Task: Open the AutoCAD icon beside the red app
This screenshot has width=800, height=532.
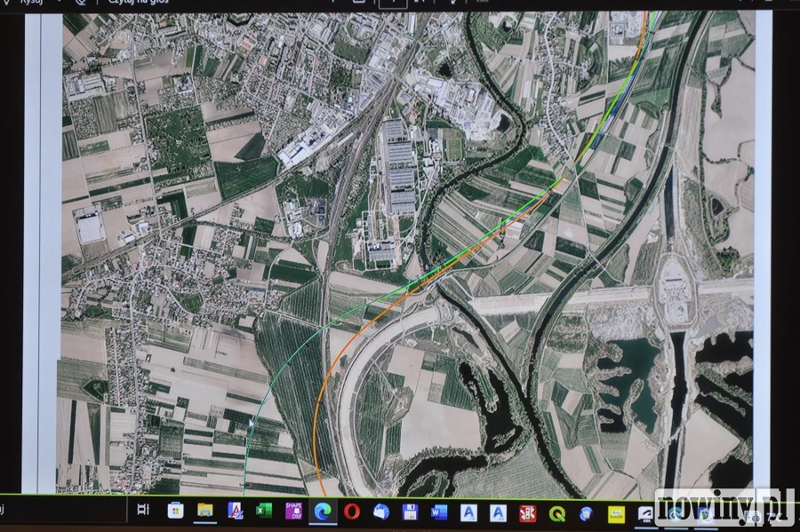Action: [498, 513]
